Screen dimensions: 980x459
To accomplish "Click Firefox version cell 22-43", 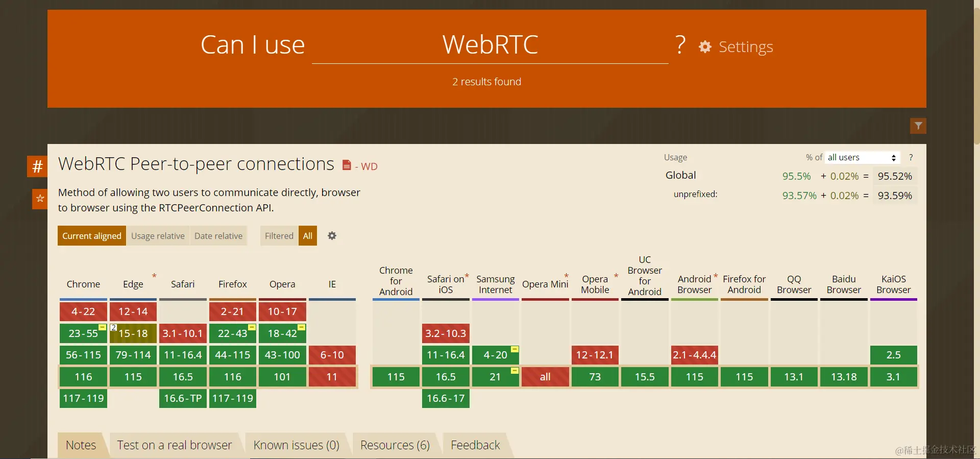I will pos(233,333).
